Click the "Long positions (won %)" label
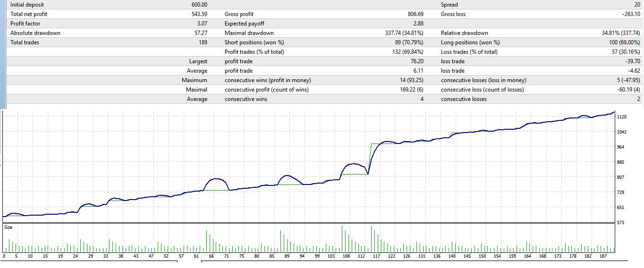 tap(469, 42)
